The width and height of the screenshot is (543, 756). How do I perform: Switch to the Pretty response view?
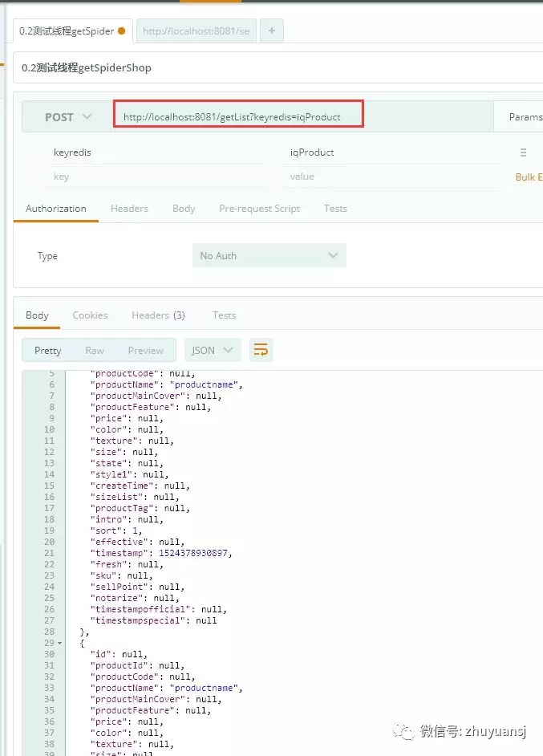click(x=47, y=351)
